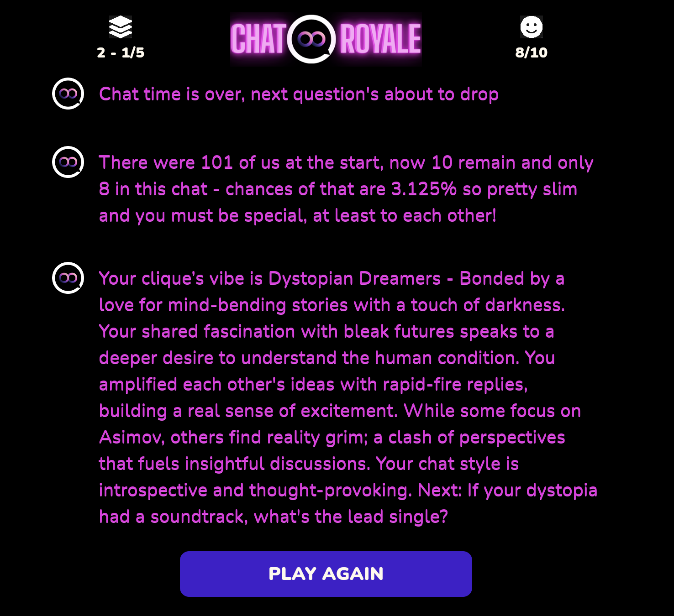The image size is (674, 616).
Task: Click the "101" number in the second message
Action: (x=217, y=163)
